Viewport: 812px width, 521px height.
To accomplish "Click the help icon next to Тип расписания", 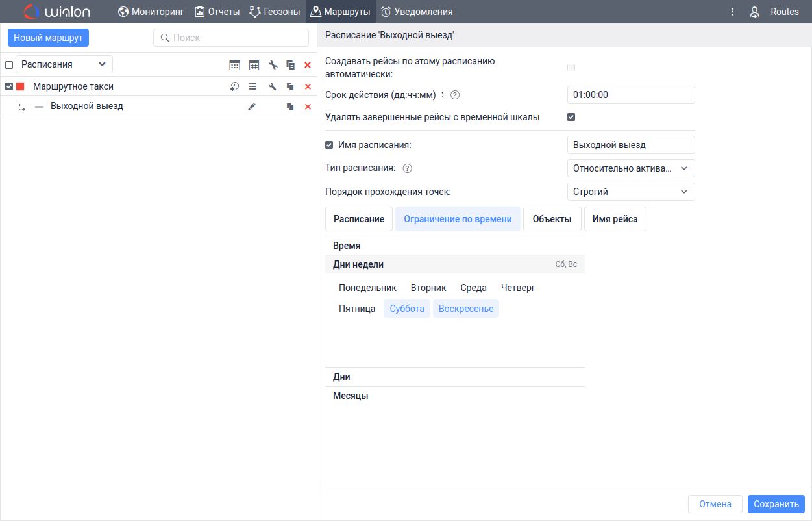I will [x=407, y=168].
